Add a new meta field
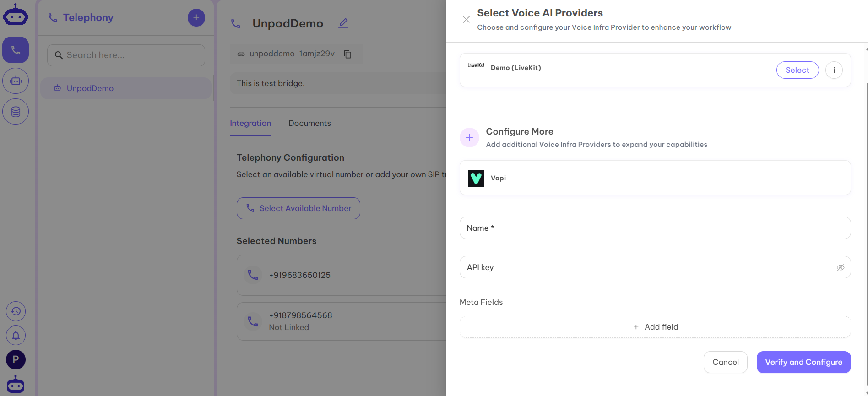 coord(655,327)
